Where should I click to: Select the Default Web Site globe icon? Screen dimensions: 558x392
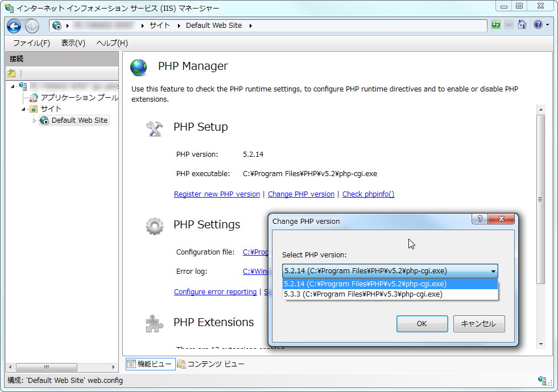point(44,120)
